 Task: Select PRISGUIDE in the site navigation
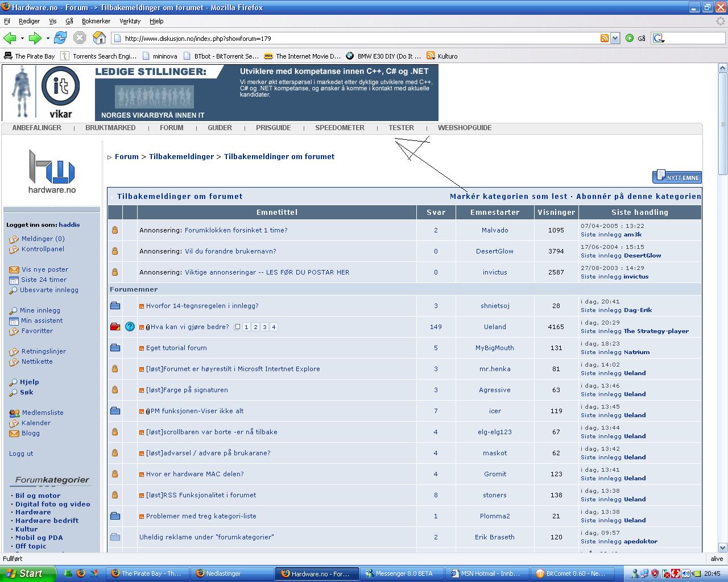coord(273,128)
